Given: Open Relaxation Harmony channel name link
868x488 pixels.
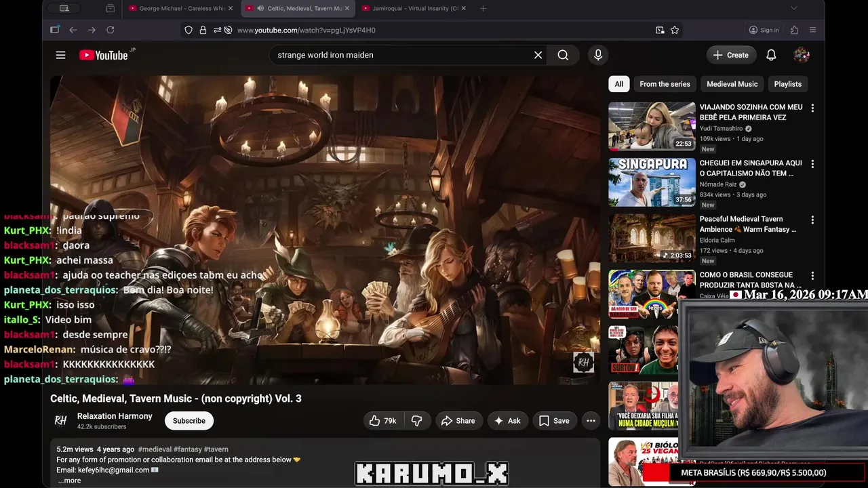Looking at the screenshot, I should [115, 416].
